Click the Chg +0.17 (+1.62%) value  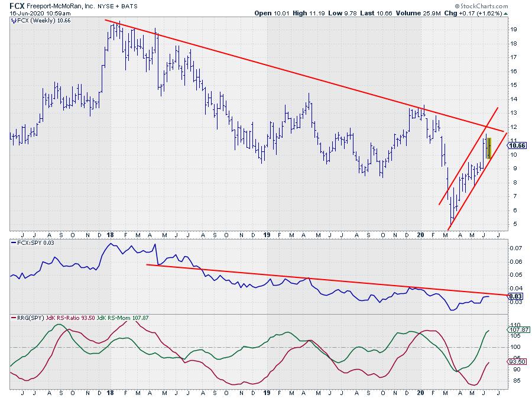pos(473,13)
